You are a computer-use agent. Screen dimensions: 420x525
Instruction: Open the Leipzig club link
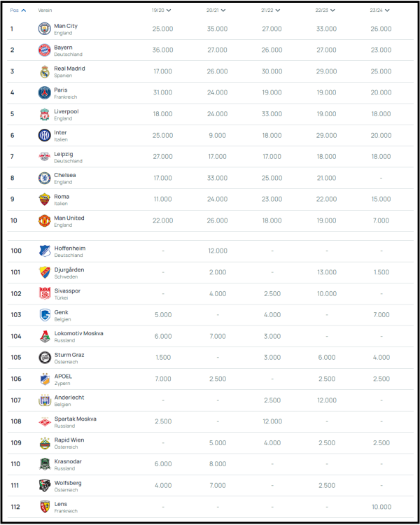click(64, 153)
